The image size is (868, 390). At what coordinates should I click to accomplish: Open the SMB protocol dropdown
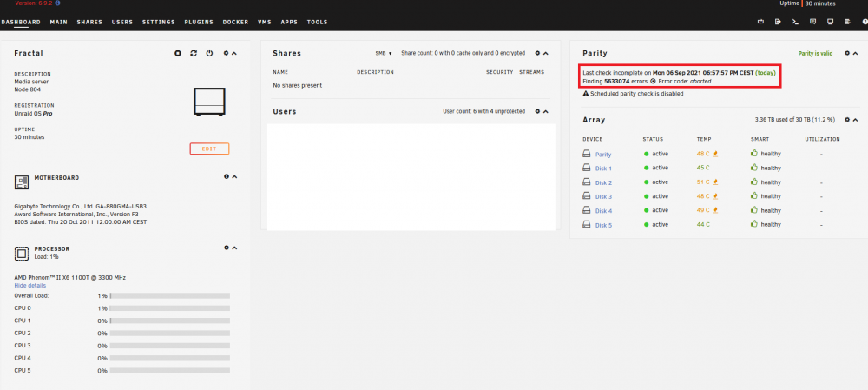[x=384, y=53]
